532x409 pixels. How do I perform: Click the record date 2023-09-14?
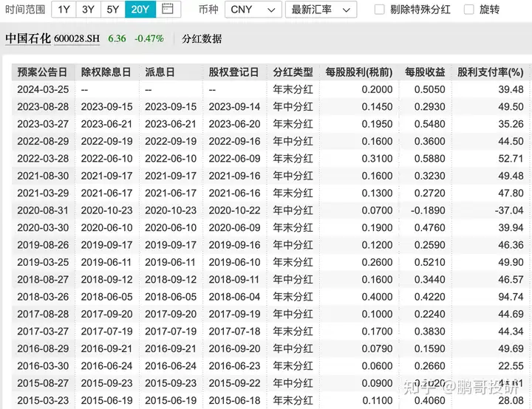point(234,107)
